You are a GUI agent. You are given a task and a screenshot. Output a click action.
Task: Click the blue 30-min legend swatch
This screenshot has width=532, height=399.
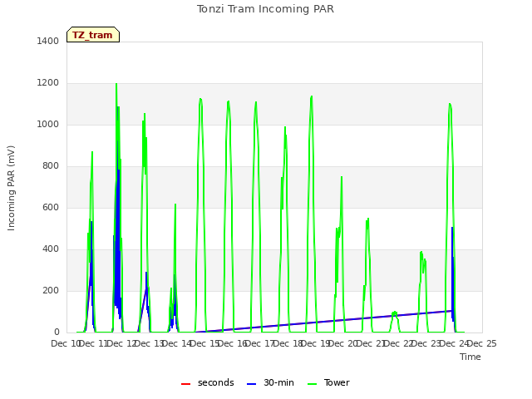coord(251,384)
